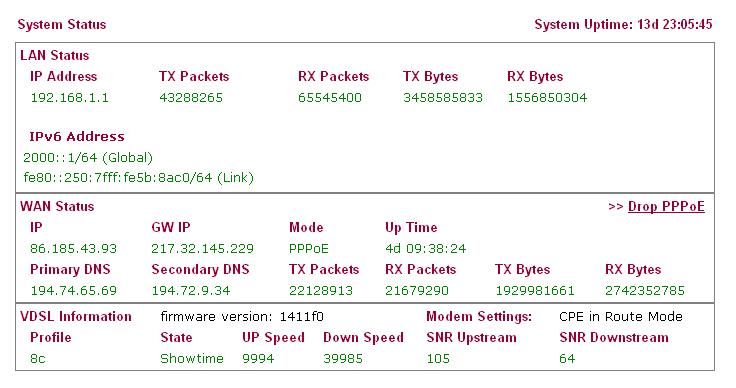Viewport: 736px width, 388px height.
Task: Select the LAN RX Bytes value 1556850304
Action: [x=547, y=98]
